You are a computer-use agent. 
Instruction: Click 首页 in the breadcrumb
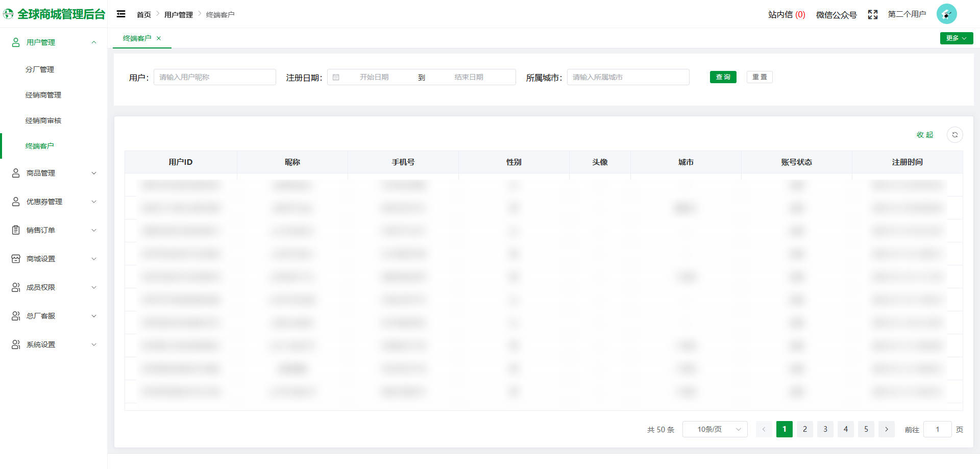click(143, 14)
